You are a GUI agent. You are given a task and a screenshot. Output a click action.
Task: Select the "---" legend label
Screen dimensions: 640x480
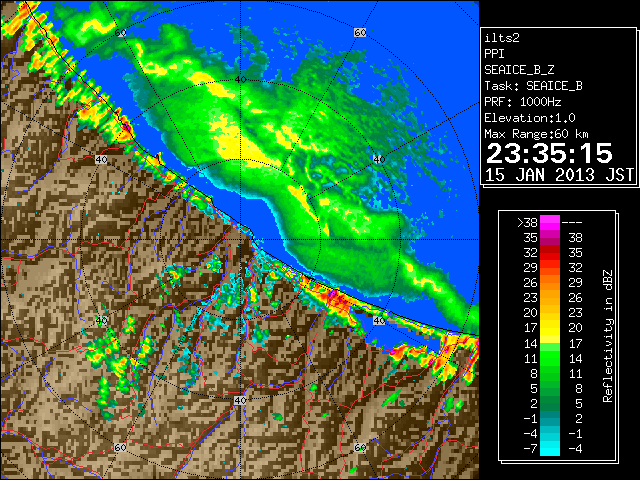click(x=572, y=222)
